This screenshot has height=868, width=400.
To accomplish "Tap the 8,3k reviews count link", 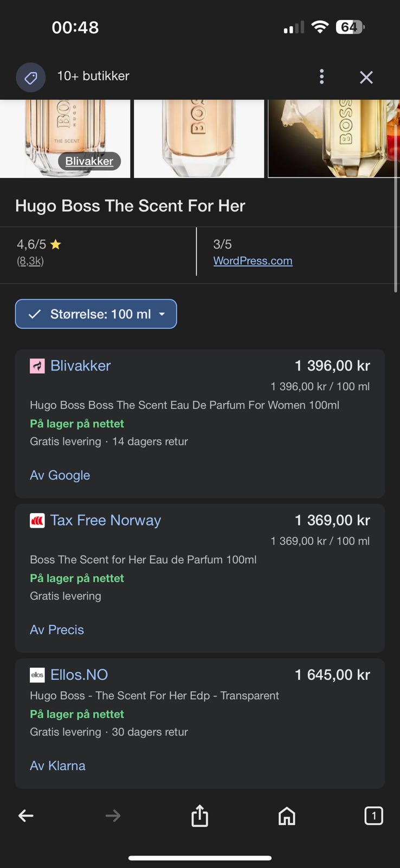I will point(30,261).
